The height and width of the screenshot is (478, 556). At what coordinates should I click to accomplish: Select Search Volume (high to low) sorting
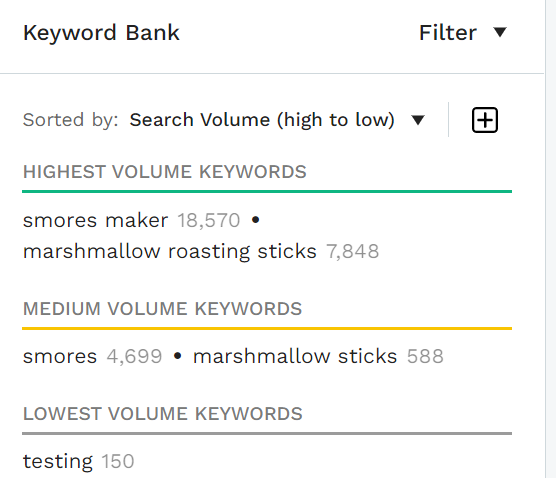coord(262,120)
